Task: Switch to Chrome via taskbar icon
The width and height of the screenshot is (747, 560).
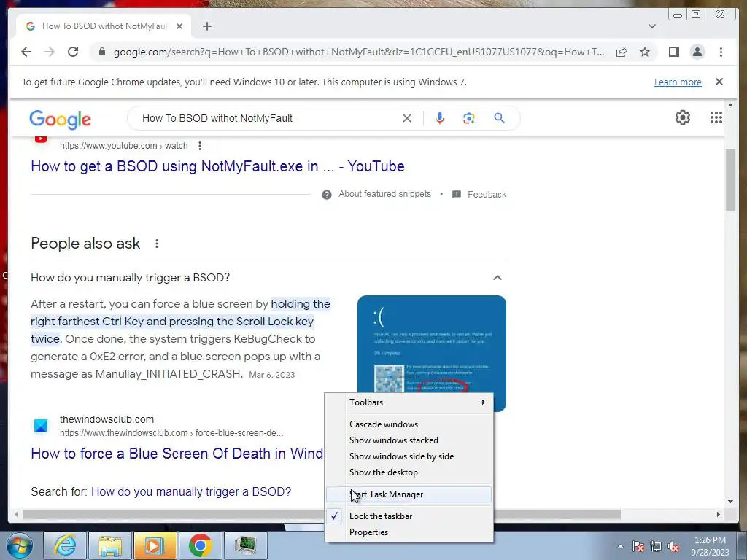Action: point(200,545)
